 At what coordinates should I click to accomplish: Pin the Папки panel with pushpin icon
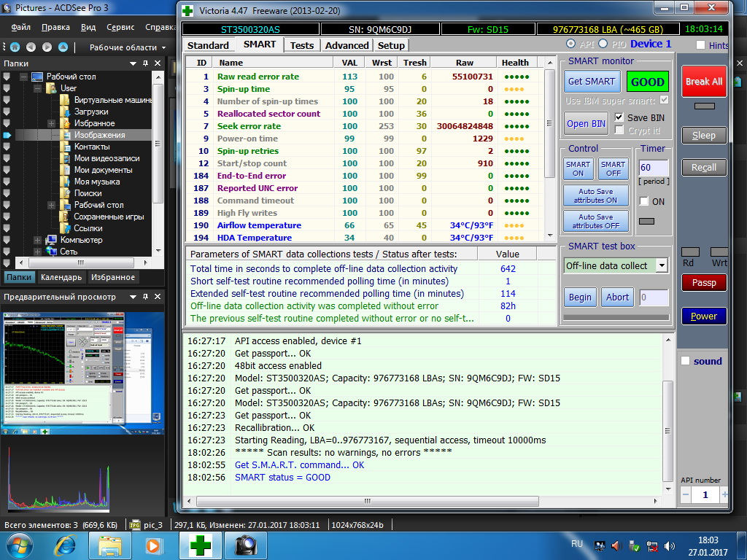point(146,63)
